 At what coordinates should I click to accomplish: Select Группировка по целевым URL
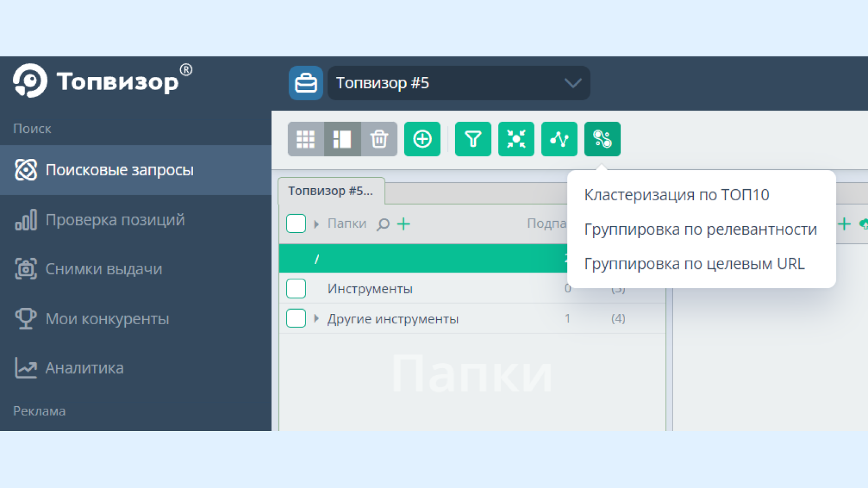(x=694, y=264)
